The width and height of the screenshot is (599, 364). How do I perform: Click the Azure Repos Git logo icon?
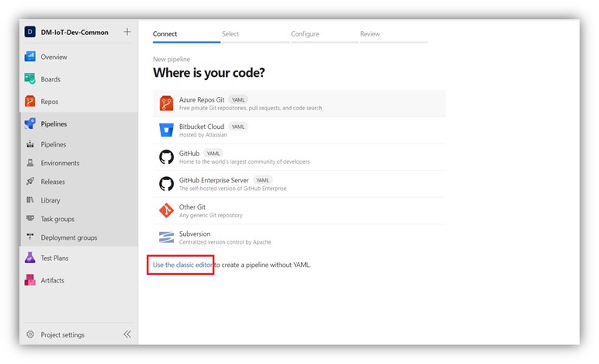pyautogui.click(x=166, y=103)
